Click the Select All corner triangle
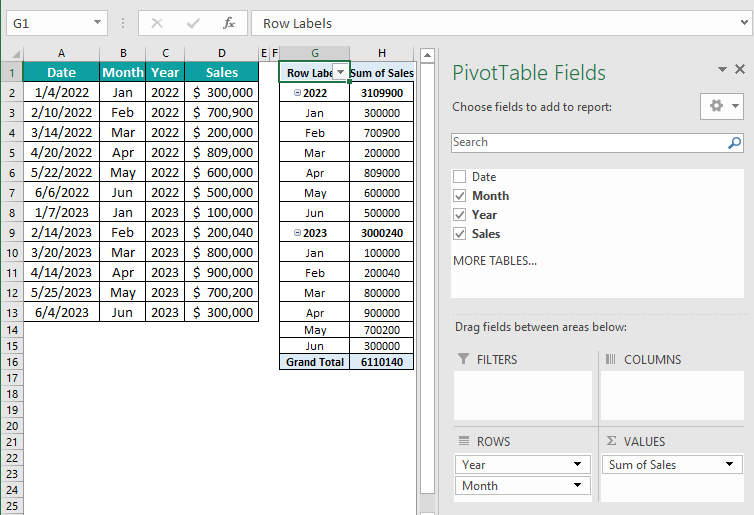 pyautogui.click(x=15, y=53)
